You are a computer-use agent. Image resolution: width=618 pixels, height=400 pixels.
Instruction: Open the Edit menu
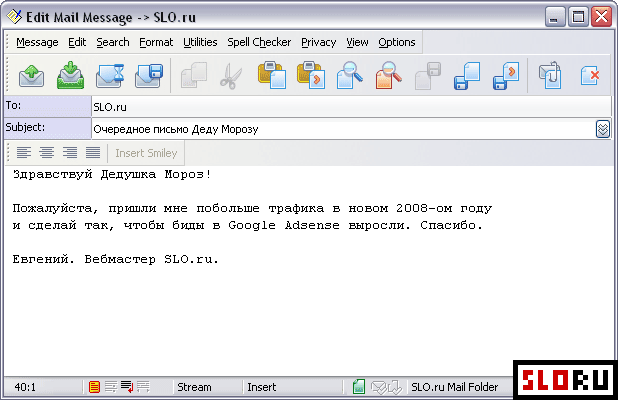click(x=77, y=42)
